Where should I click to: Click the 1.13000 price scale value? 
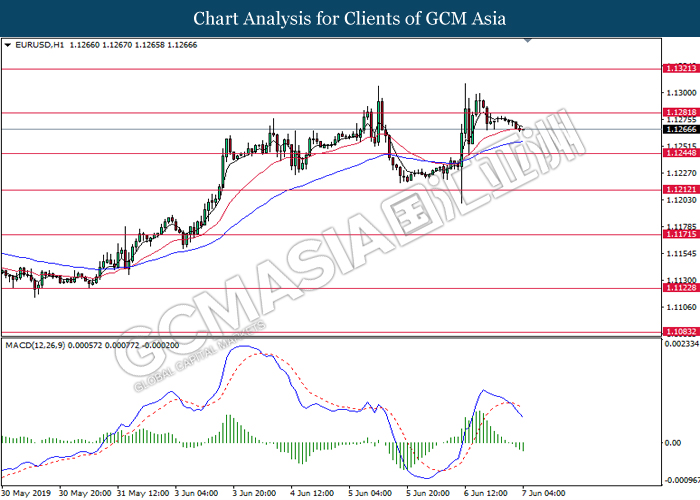point(681,93)
